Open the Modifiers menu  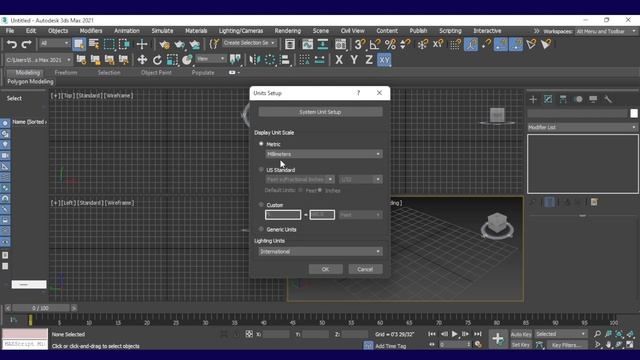(x=91, y=31)
